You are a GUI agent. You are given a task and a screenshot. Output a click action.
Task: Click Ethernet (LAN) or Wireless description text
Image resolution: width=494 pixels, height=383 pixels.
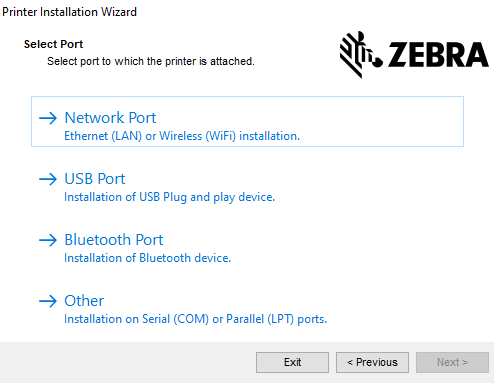pos(182,136)
